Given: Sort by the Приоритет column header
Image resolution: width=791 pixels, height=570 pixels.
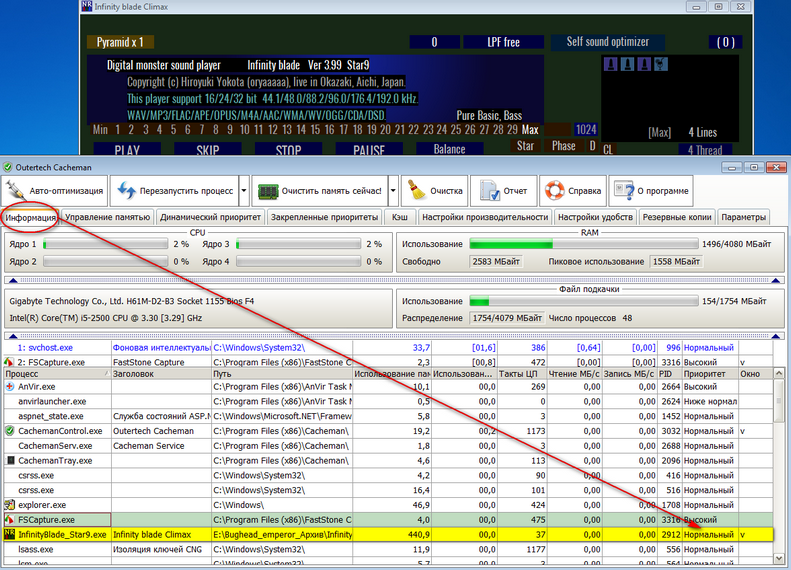Looking at the screenshot, I should (x=710, y=374).
